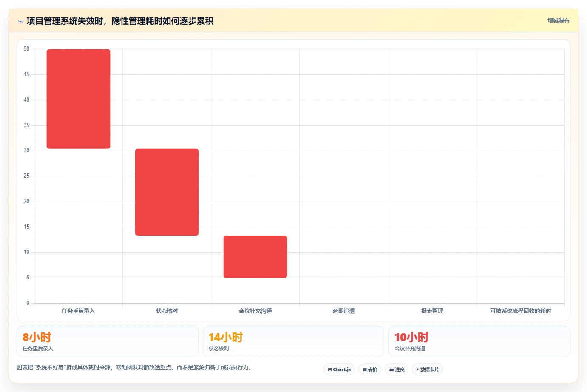
Task: Click the 报表整理 x-axis label
Action: click(x=432, y=311)
